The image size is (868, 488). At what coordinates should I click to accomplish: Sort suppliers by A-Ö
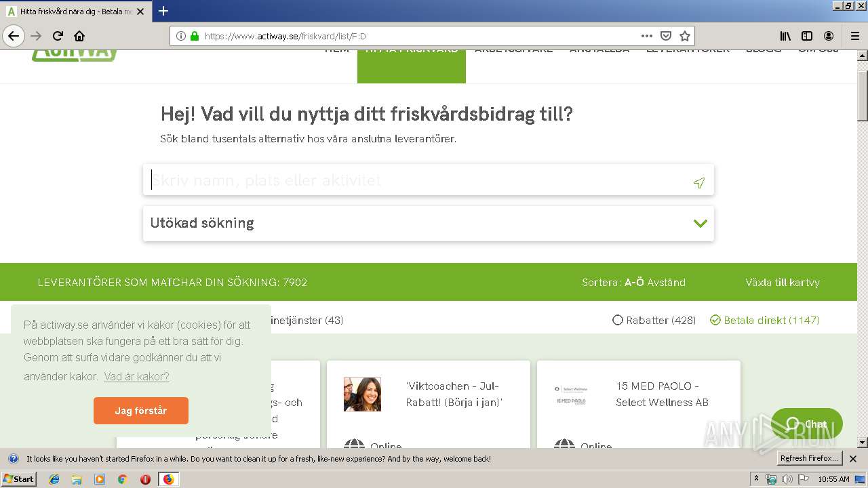[634, 282]
